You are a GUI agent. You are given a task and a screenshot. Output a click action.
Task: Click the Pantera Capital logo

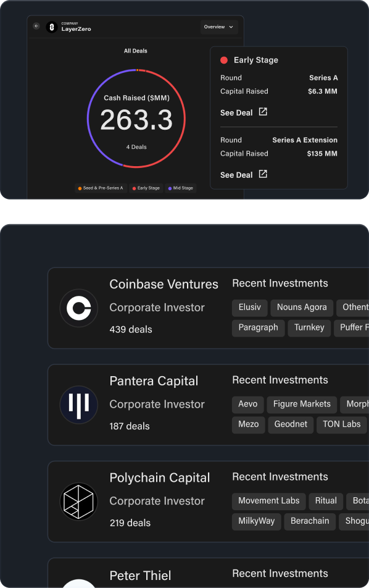point(78,405)
